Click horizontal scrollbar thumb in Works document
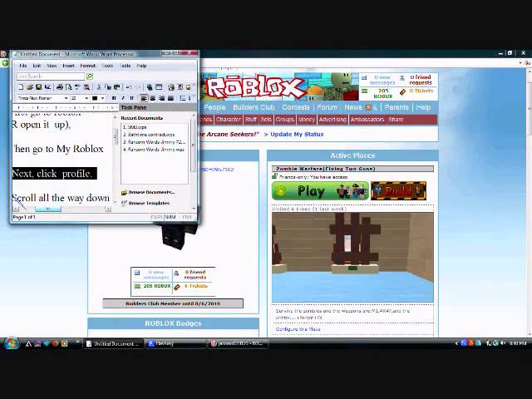This screenshot has height=399, width=532. tap(48, 209)
